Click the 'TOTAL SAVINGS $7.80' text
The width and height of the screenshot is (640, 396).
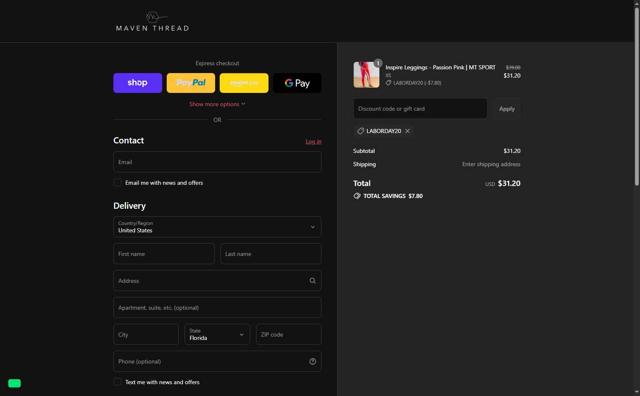pyautogui.click(x=393, y=196)
